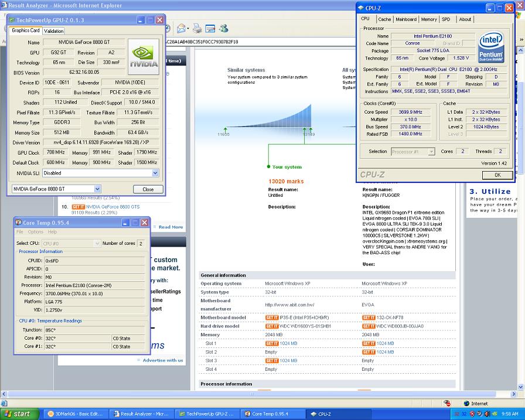
Task: Click the BIOS Version 62.92.16.00.05 field
Action: (84, 72)
